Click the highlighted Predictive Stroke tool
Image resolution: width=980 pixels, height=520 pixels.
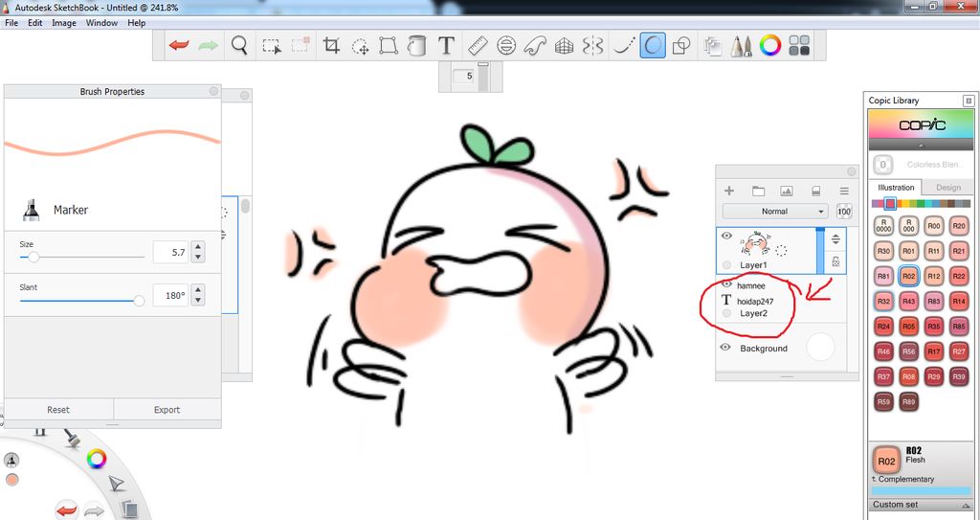coord(653,46)
